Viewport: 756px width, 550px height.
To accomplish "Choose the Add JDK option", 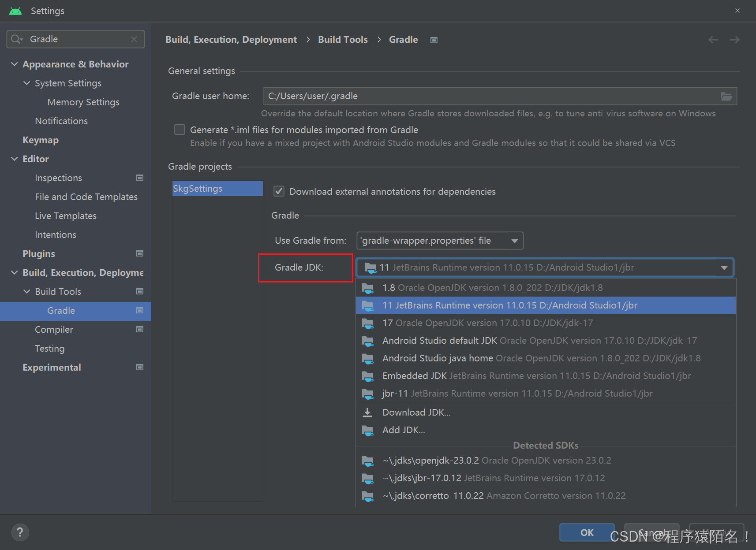I will 403,430.
